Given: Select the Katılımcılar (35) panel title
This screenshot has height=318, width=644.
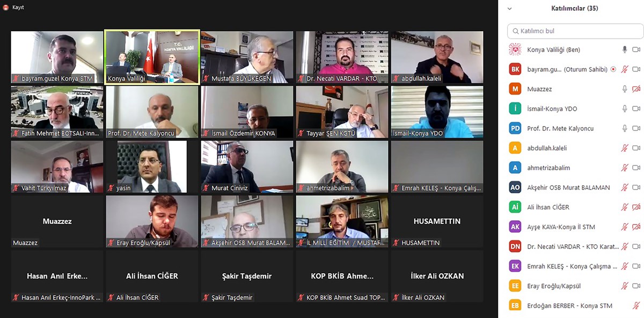Looking at the screenshot, I should pyautogui.click(x=574, y=8).
